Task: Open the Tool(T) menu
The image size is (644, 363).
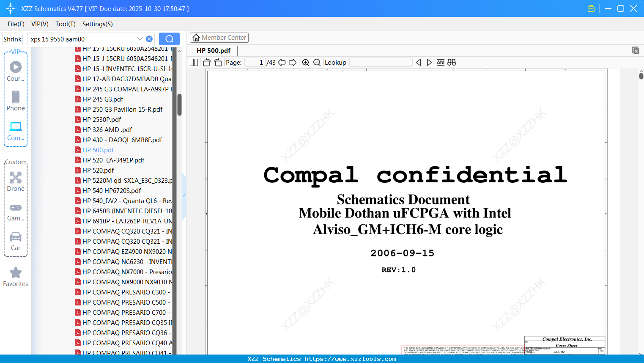Action: tap(66, 24)
